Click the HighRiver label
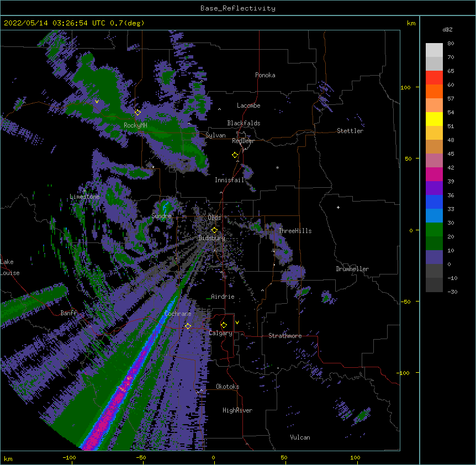 237,410
